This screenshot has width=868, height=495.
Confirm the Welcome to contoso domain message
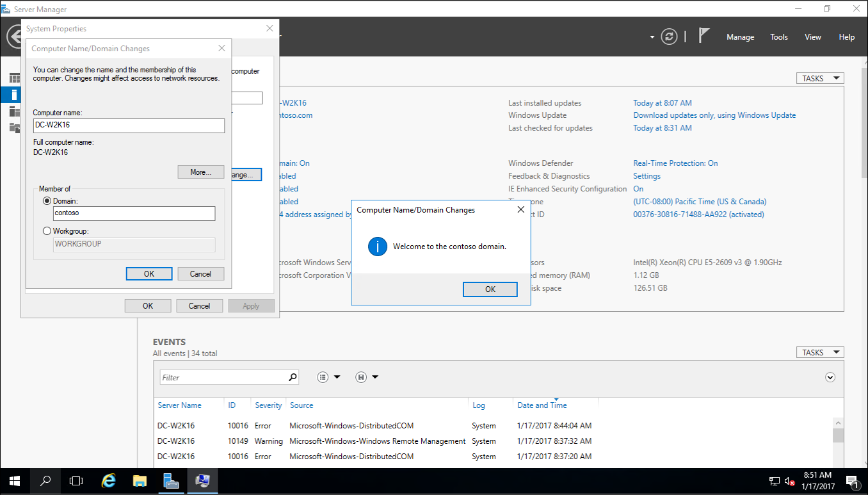(x=490, y=289)
